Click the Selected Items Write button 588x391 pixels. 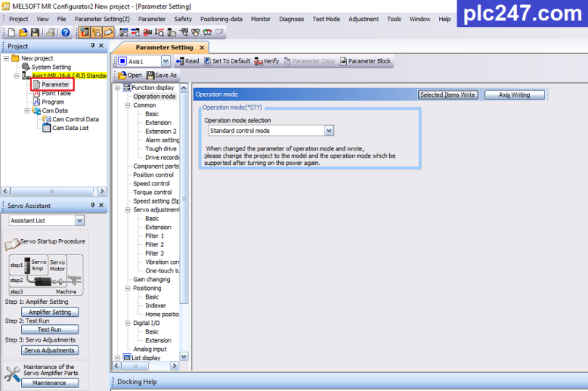click(447, 94)
